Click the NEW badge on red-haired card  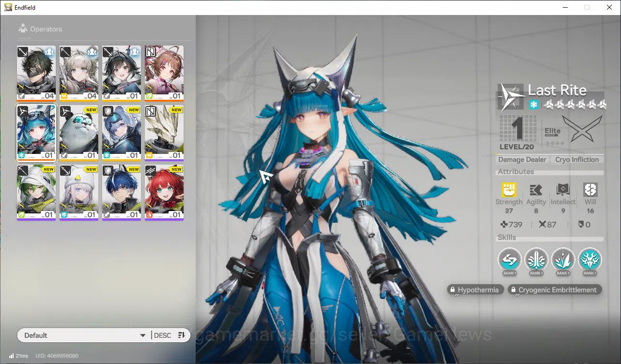(x=176, y=169)
